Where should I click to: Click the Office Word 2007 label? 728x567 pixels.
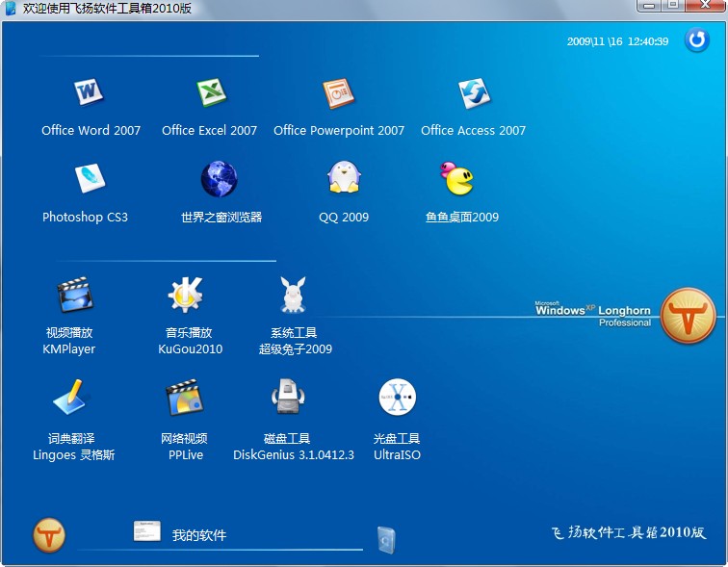91,130
